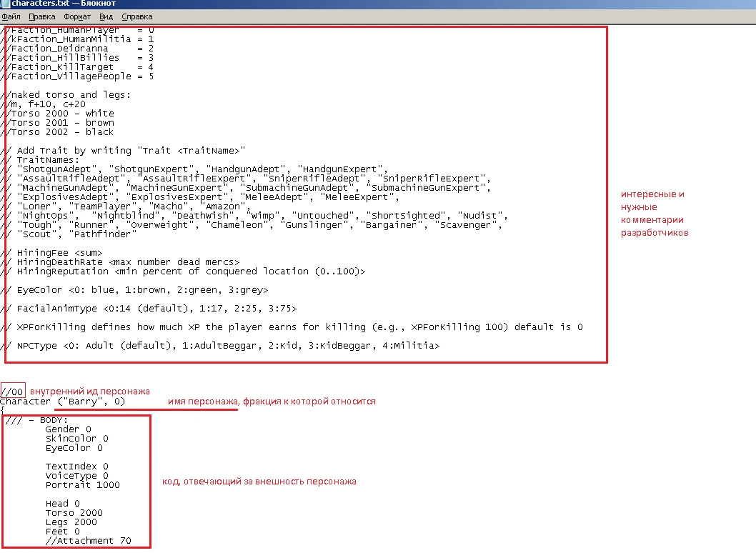Open the Правка menu
Viewport: 756px width, 553px height.
[x=42, y=17]
